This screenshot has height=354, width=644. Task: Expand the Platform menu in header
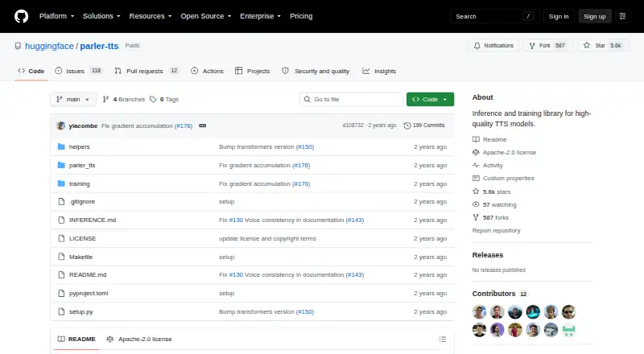56,16
